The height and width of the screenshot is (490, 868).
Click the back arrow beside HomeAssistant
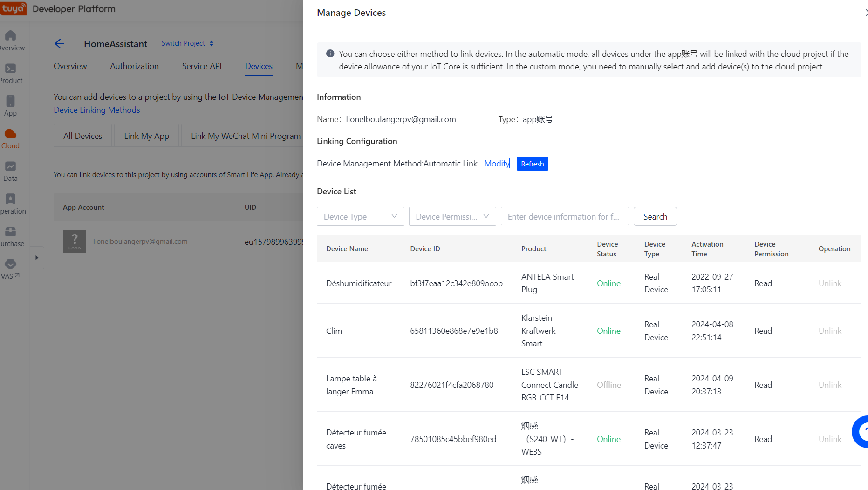click(59, 44)
